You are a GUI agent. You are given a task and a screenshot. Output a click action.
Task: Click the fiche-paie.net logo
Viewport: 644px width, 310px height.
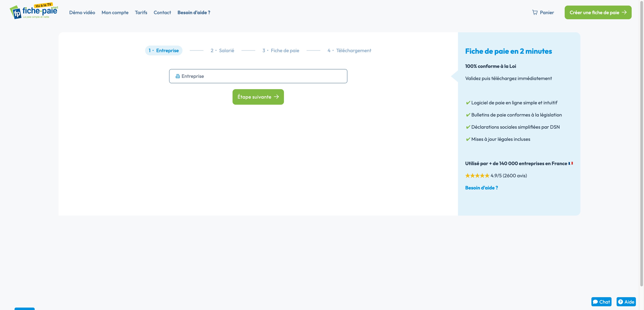pyautogui.click(x=34, y=11)
